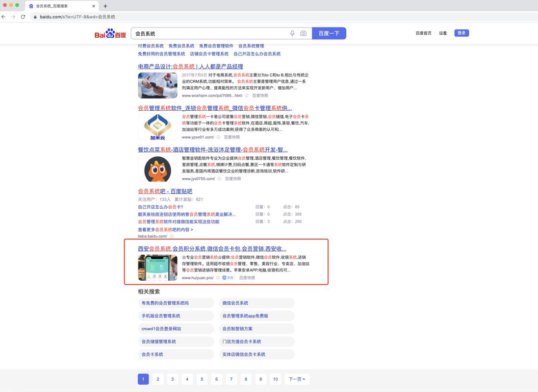The width and height of the screenshot is (538, 392).
Task: Open 设置 in the header
Action: 443,33
